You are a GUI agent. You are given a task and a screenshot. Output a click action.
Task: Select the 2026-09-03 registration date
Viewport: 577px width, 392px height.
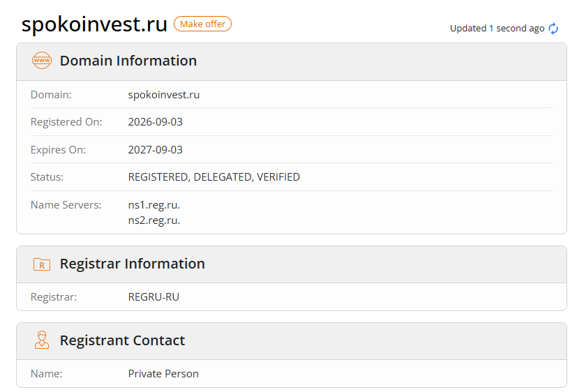[x=156, y=122]
